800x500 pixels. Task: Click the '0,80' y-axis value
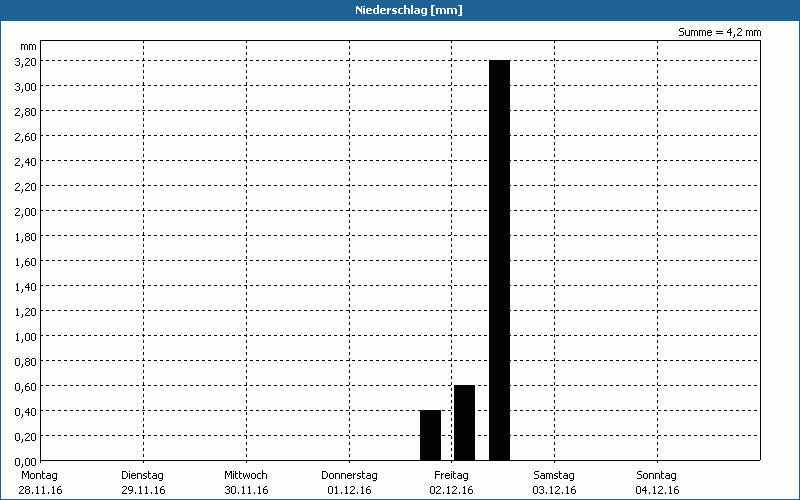click(26, 362)
